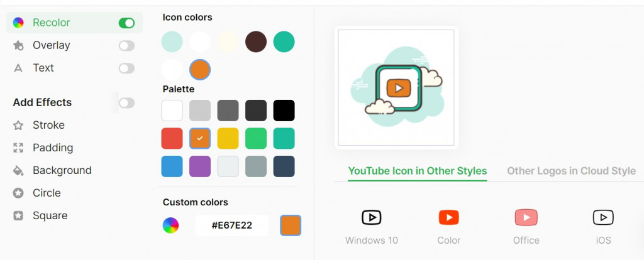
Task: Select the cream icon color swatch
Action: (x=228, y=42)
